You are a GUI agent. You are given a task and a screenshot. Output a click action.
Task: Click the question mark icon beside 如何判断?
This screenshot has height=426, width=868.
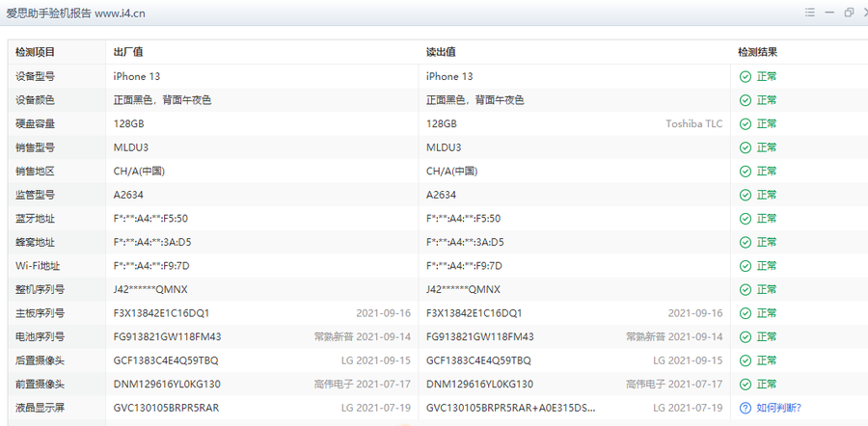[746, 408]
